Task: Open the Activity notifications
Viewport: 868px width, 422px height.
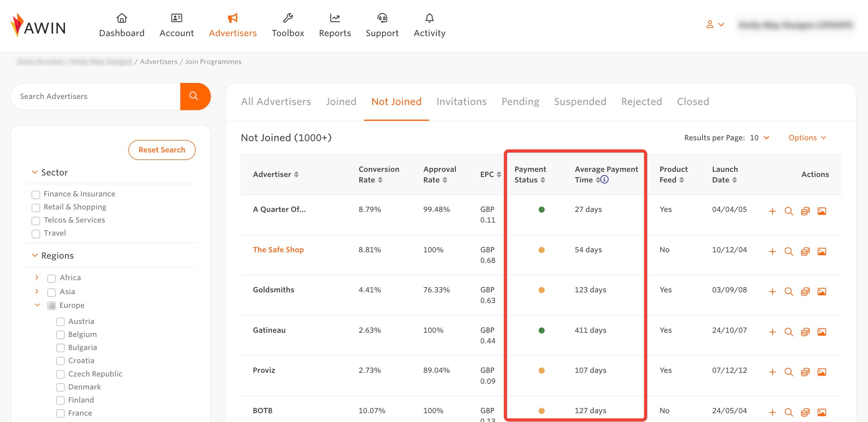Action: pyautogui.click(x=430, y=25)
